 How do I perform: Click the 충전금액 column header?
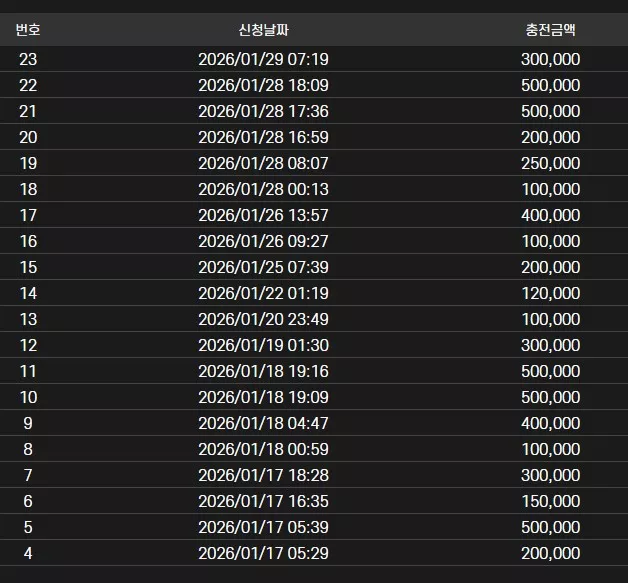coord(551,30)
